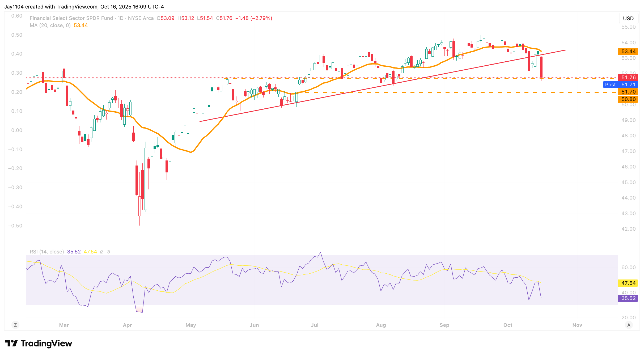Click the orange 51.70 price line label

pyautogui.click(x=628, y=92)
